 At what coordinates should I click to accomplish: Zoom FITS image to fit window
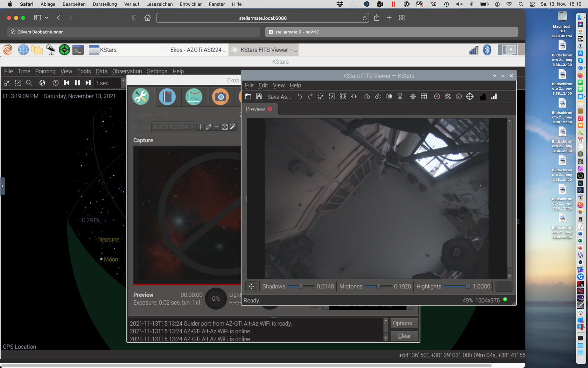click(354, 96)
